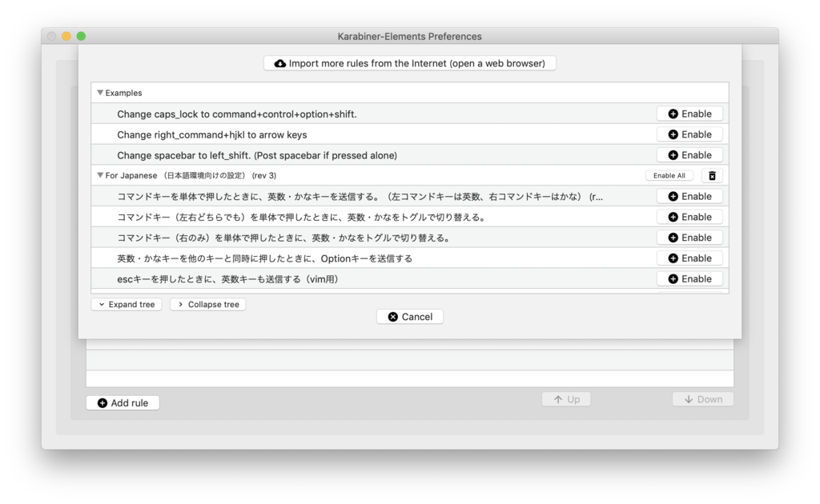The height and width of the screenshot is (504, 820).
Task: Click the Down button in Preferences window
Action: click(703, 399)
